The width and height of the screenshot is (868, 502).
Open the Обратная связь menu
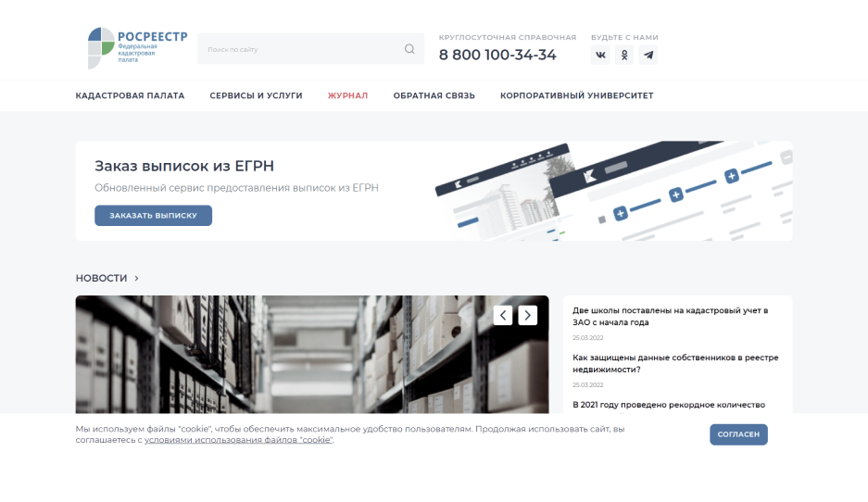coord(434,95)
